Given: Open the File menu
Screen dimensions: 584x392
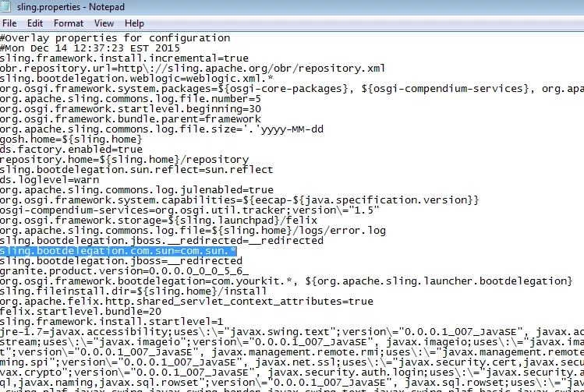Looking at the screenshot, I should pyautogui.click(x=9, y=23).
